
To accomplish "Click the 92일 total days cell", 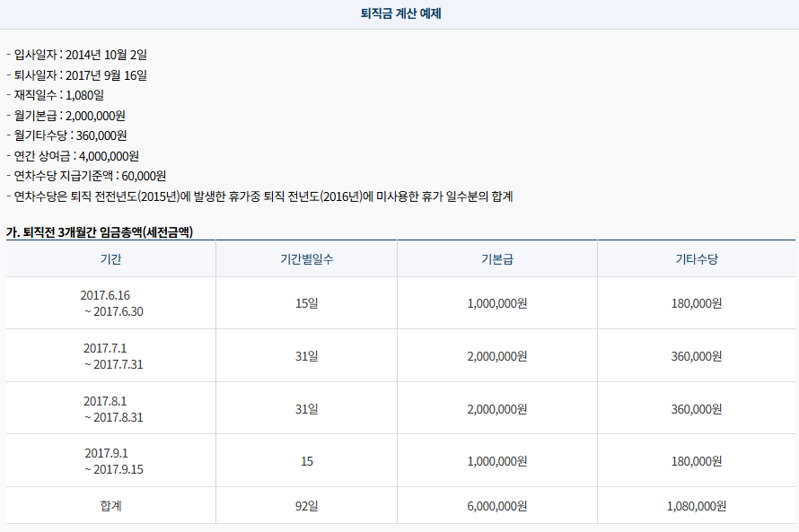I will (x=306, y=505).
